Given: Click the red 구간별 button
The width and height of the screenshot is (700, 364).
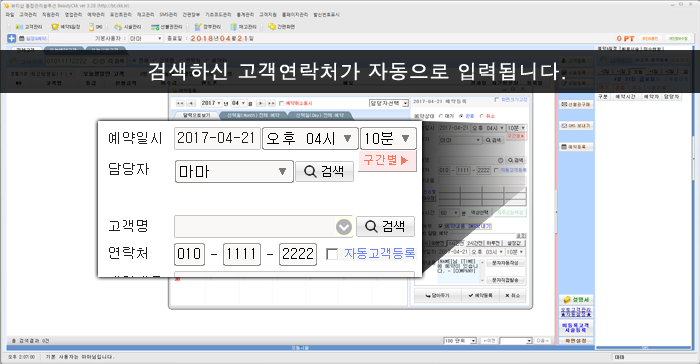Looking at the screenshot, I should 387,160.
